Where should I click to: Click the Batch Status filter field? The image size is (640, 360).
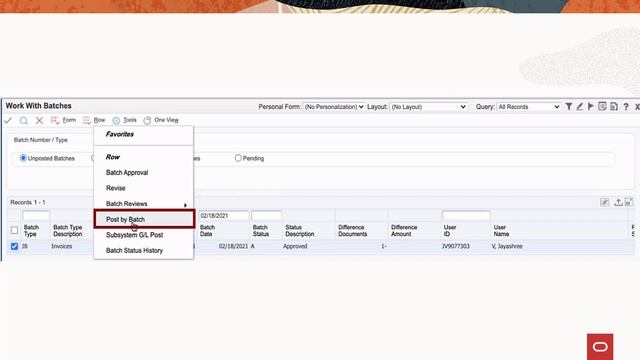[266, 216]
